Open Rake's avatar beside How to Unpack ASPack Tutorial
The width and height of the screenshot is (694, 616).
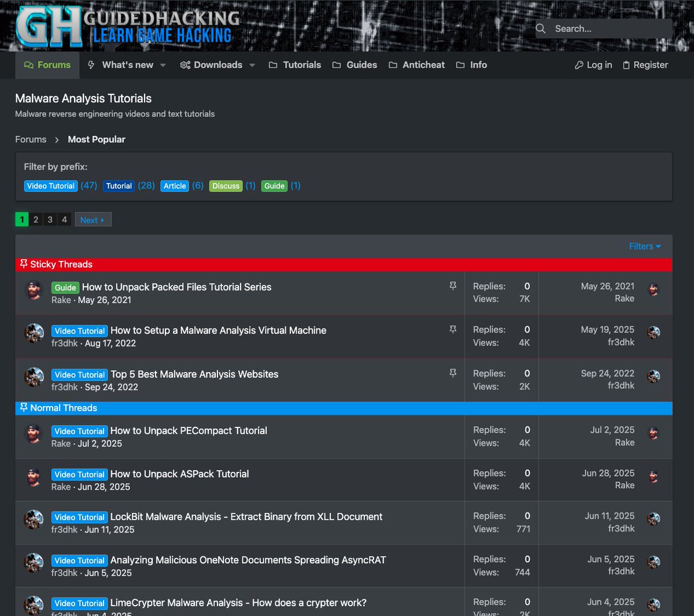point(34,477)
